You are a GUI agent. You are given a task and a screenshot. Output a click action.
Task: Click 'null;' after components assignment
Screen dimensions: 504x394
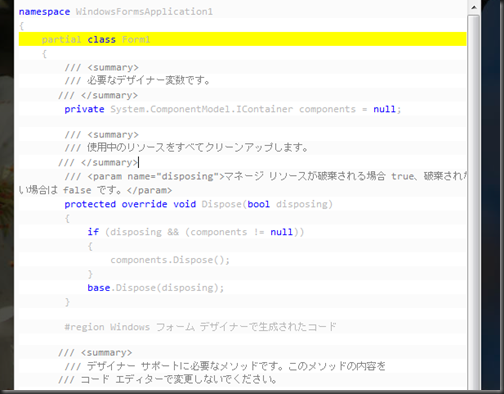pos(387,109)
